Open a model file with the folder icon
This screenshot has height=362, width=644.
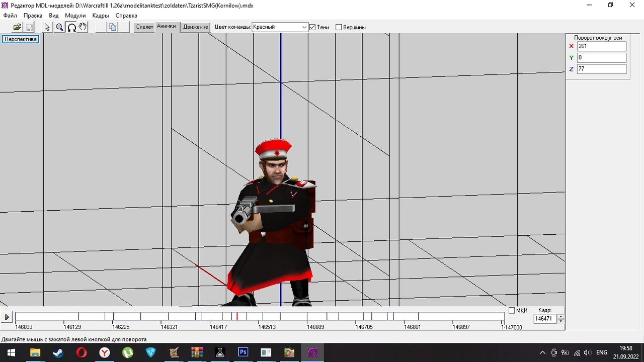click(17, 27)
